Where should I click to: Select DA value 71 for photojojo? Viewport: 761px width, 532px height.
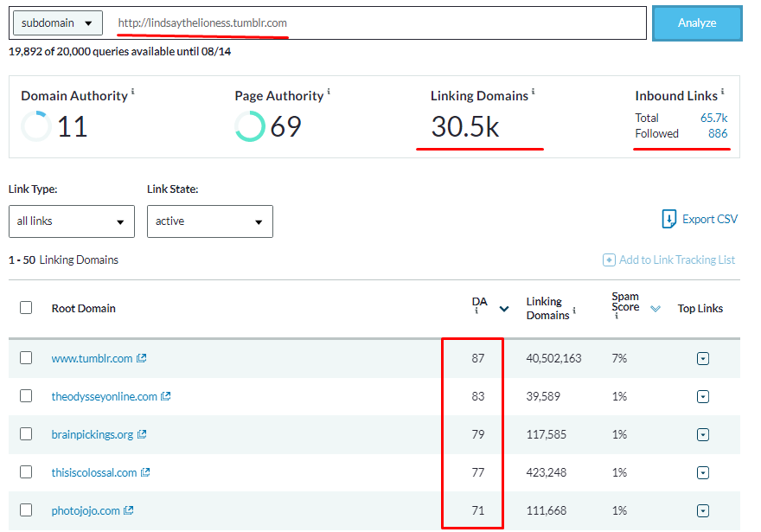(x=478, y=510)
